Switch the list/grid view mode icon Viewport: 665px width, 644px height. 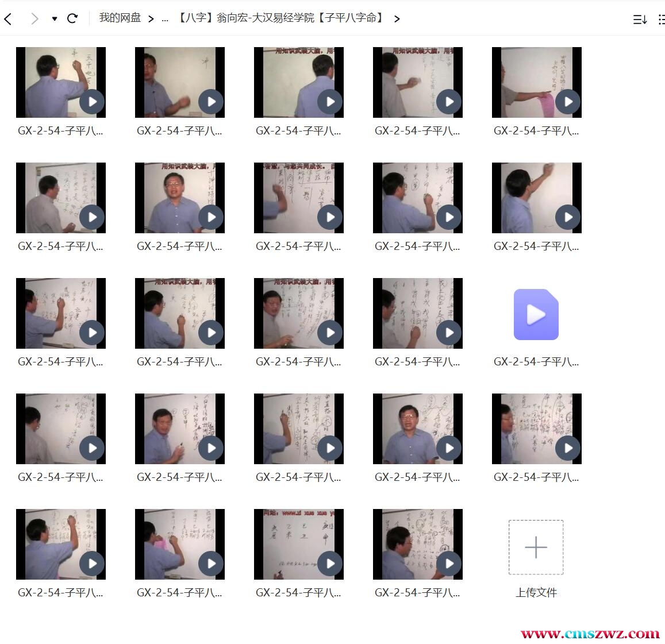click(x=661, y=20)
